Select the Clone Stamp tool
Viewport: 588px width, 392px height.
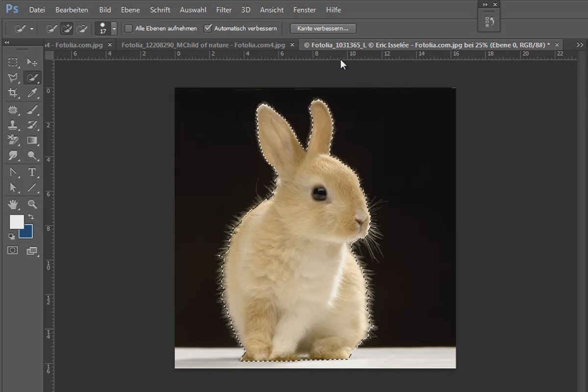point(13,124)
